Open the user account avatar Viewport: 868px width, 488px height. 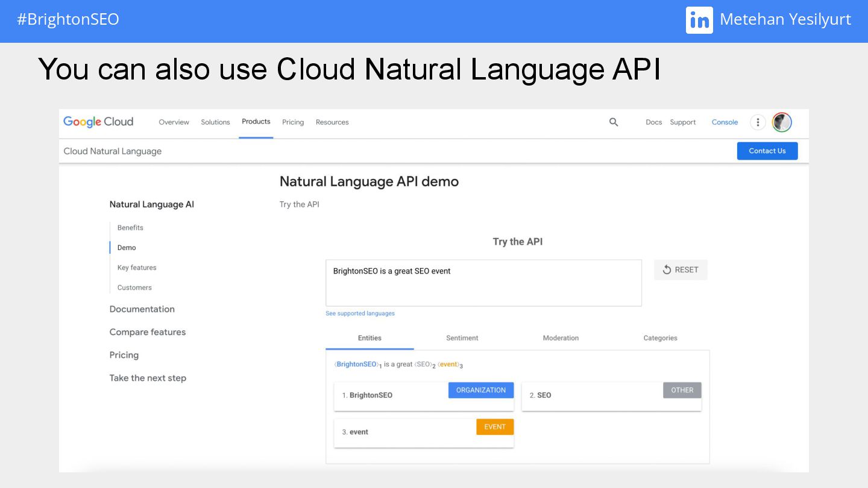782,122
